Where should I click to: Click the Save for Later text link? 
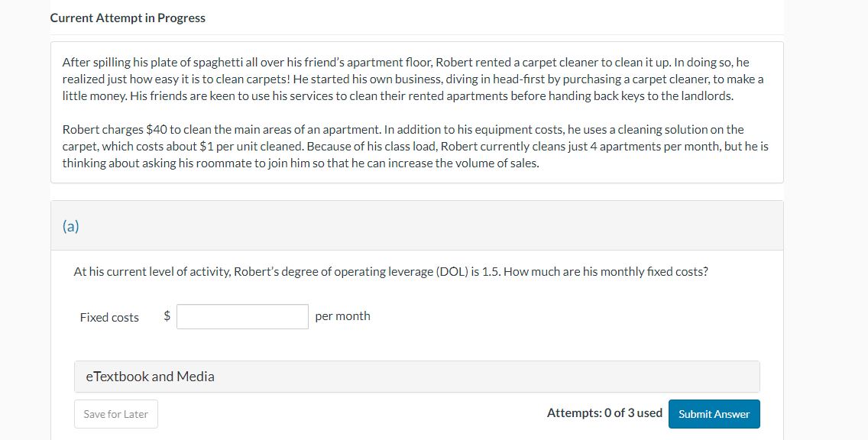(115, 413)
